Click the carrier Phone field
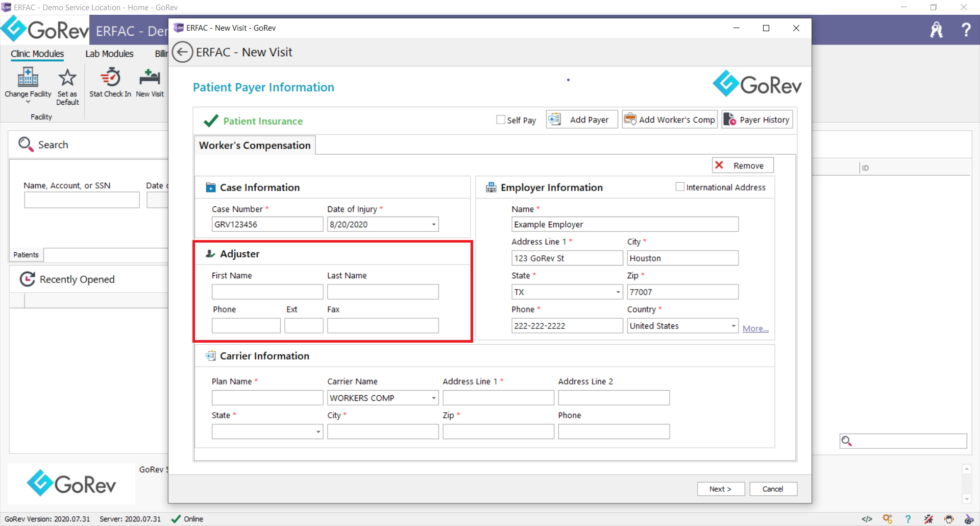Viewport: 980px width, 526px height. point(614,432)
